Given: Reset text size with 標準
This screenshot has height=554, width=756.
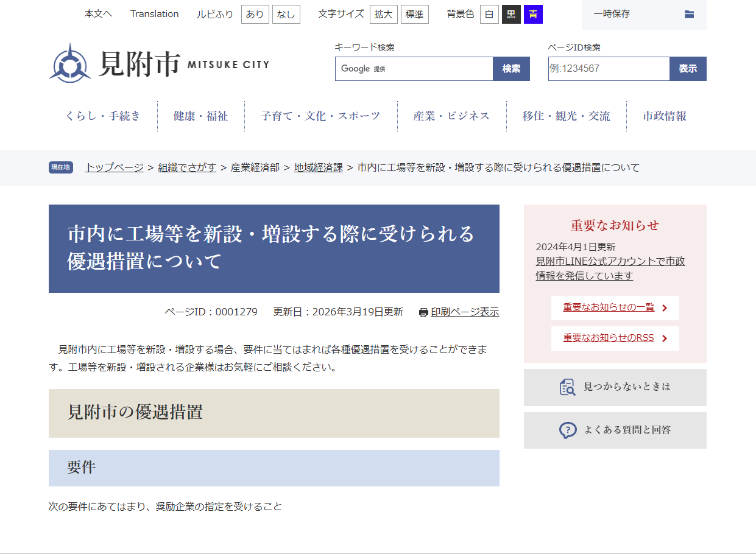Looking at the screenshot, I should point(415,14).
